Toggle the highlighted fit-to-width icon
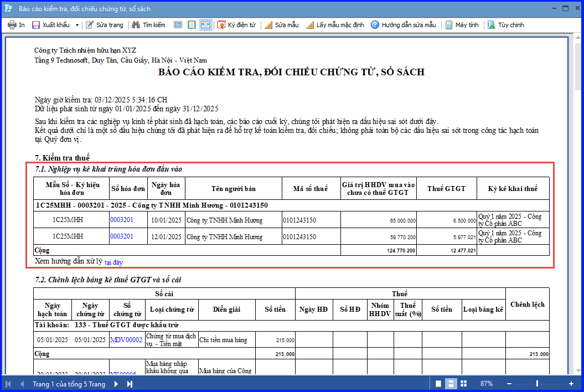This screenshot has width=584, height=392. click(205, 25)
